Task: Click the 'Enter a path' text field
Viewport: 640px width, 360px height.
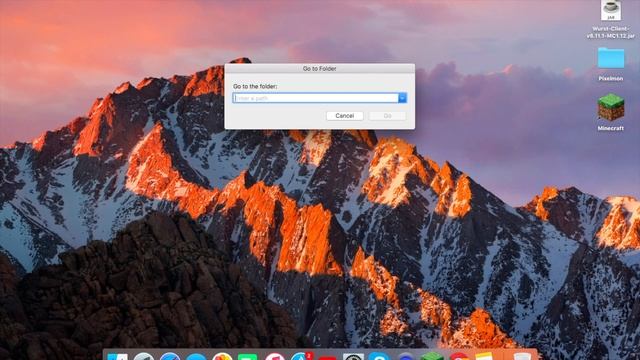Action: pyautogui.click(x=316, y=98)
